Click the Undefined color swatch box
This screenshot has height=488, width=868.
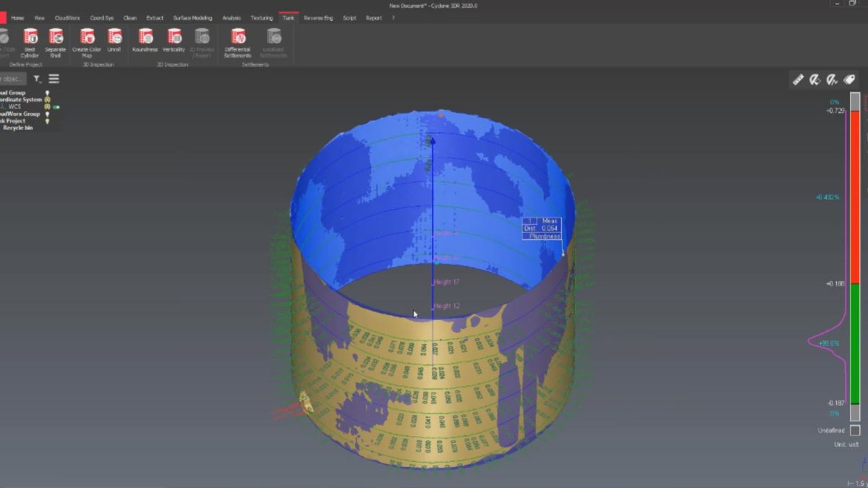point(855,430)
